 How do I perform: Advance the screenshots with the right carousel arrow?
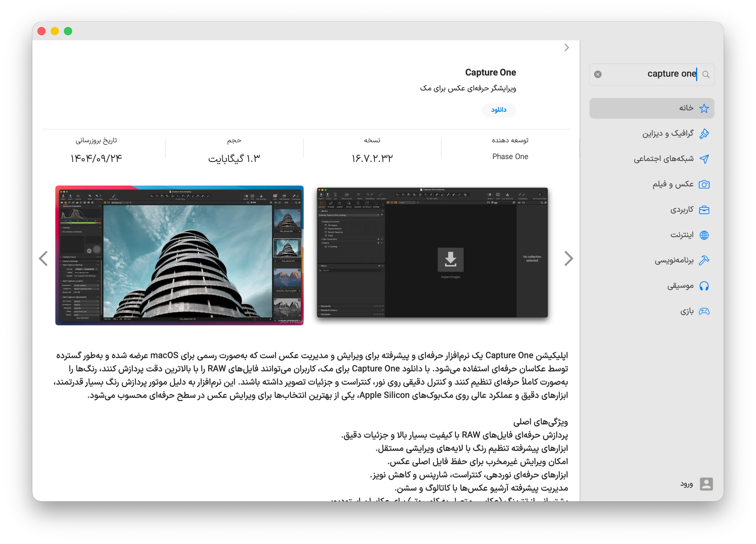click(x=568, y=258)
